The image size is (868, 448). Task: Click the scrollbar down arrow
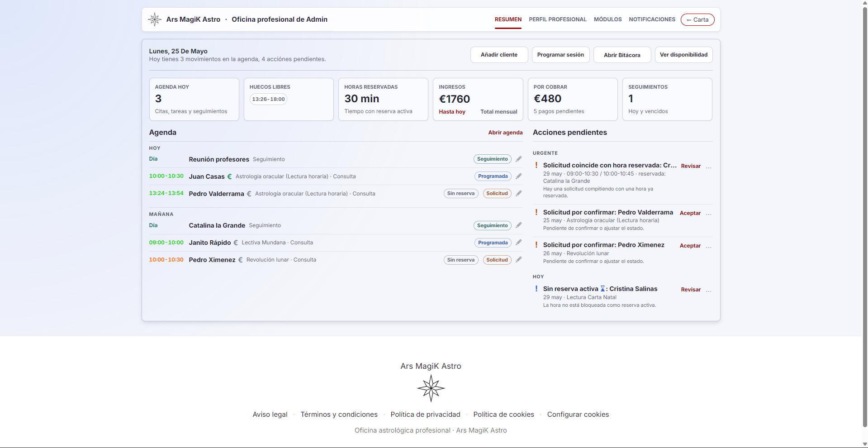865,444
